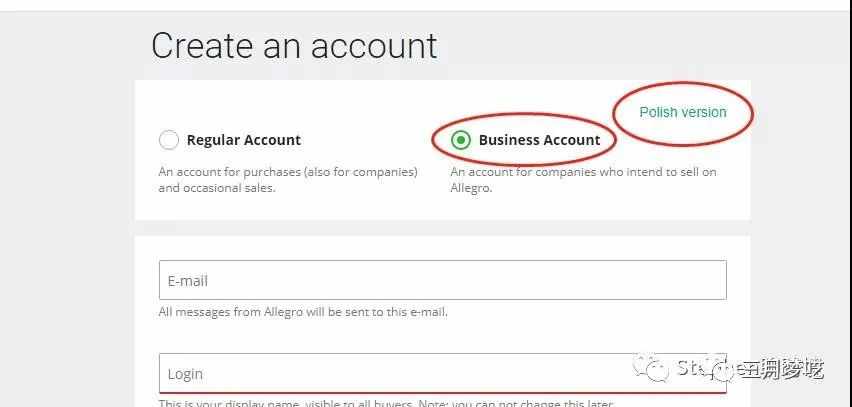Click the "Login" placeholder text

pyautogui.click(x=185, y=374)
